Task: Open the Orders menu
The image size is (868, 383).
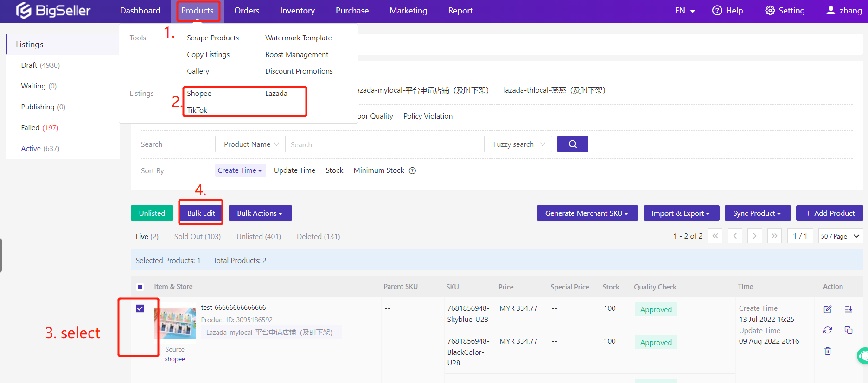Action: [x=247, y=11]
